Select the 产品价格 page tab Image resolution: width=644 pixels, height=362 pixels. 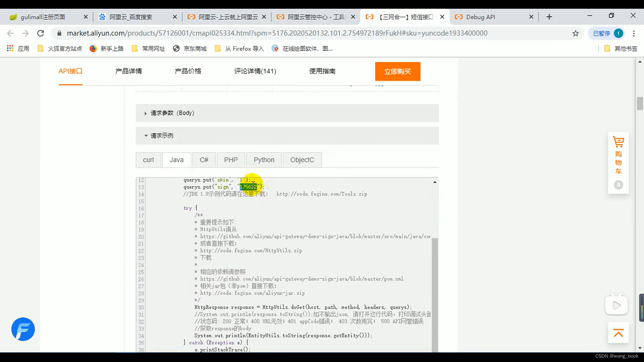coord(188,71)
